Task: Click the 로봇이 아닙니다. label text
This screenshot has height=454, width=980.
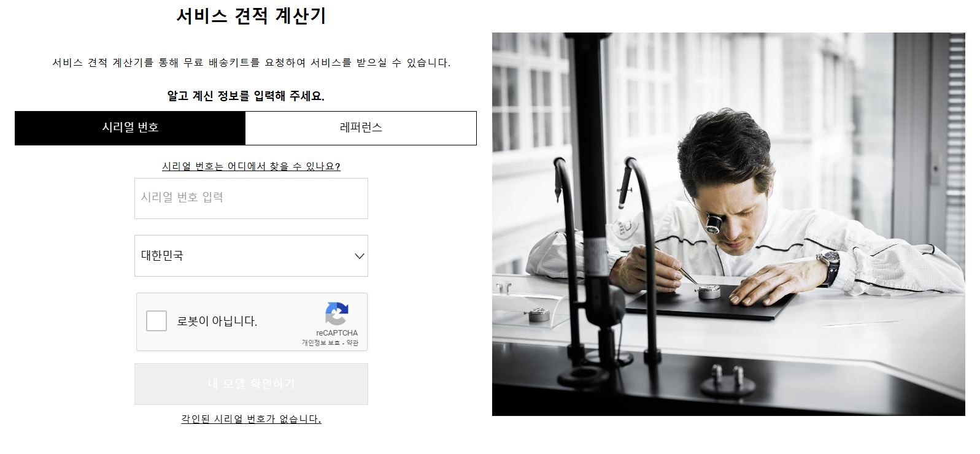Action: (217, 321)
